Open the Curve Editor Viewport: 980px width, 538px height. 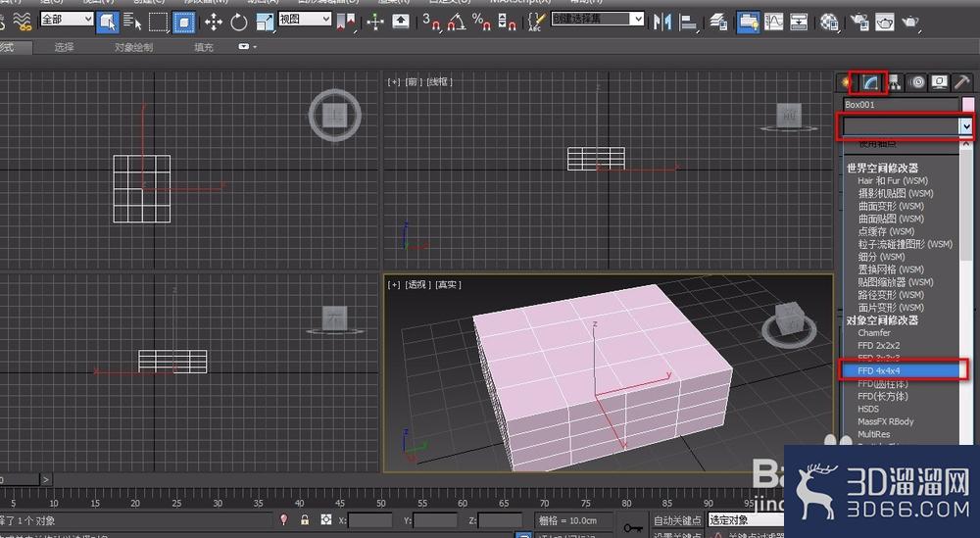tap(774, 23)
